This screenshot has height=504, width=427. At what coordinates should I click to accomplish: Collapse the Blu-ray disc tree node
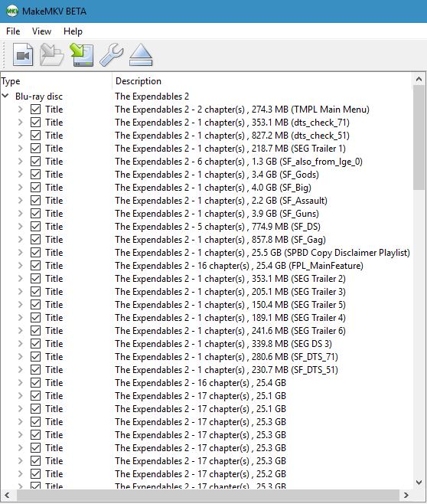5,96
